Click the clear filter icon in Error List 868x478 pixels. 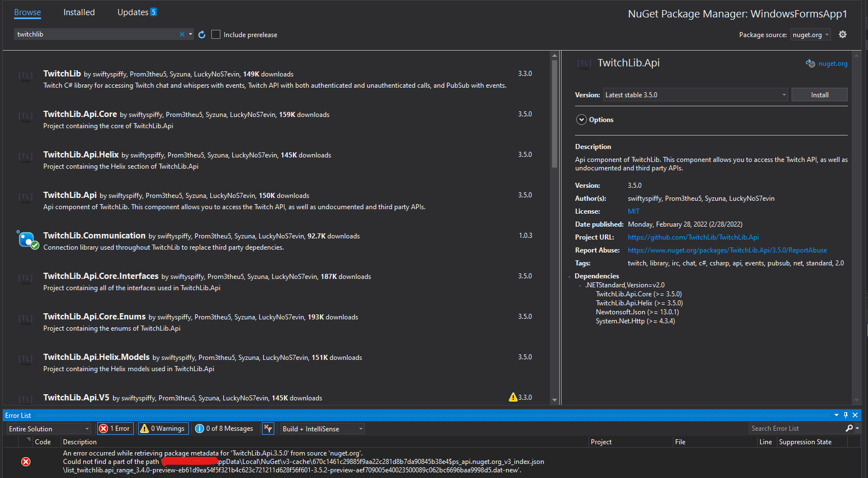tap(268, 429)
